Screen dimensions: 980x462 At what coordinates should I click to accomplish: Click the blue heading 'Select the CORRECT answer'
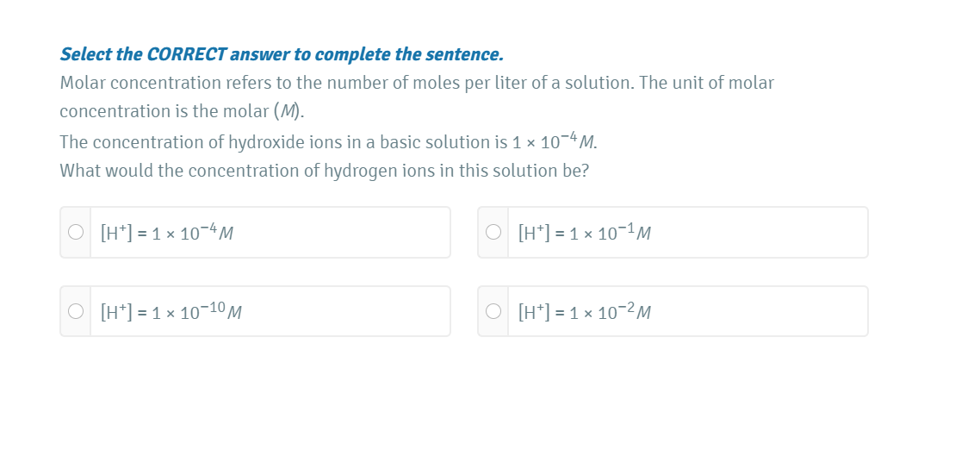click(281, 54)
